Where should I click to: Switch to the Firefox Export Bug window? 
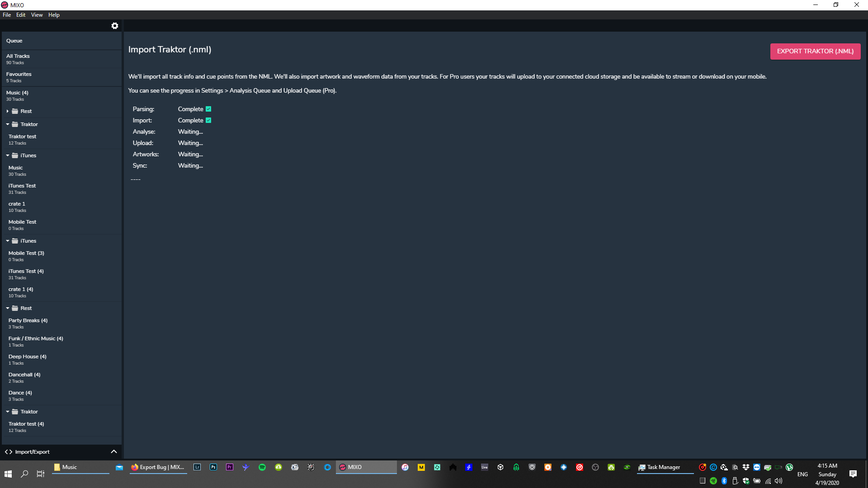pyautogui.click(x=158, y=467)
